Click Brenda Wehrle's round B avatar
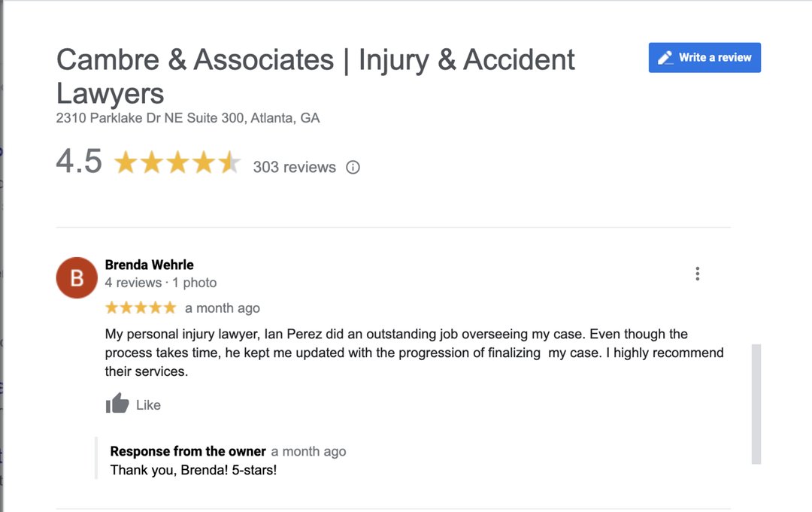 [77, 277]
